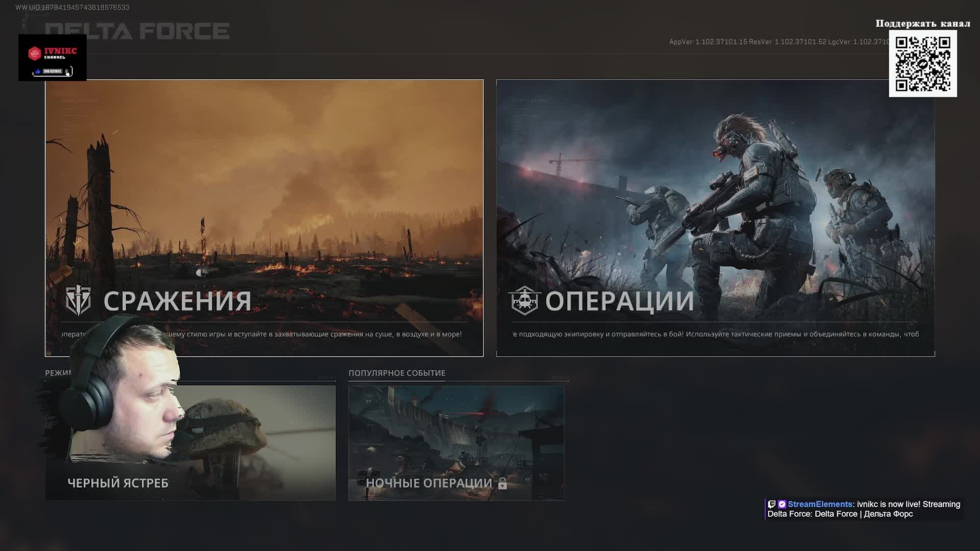Click the ПОПУЛЯРНОЕ СОБЫТИЕ section header
The height and width of the screenshot is (551, 980).
coord(397,373)
